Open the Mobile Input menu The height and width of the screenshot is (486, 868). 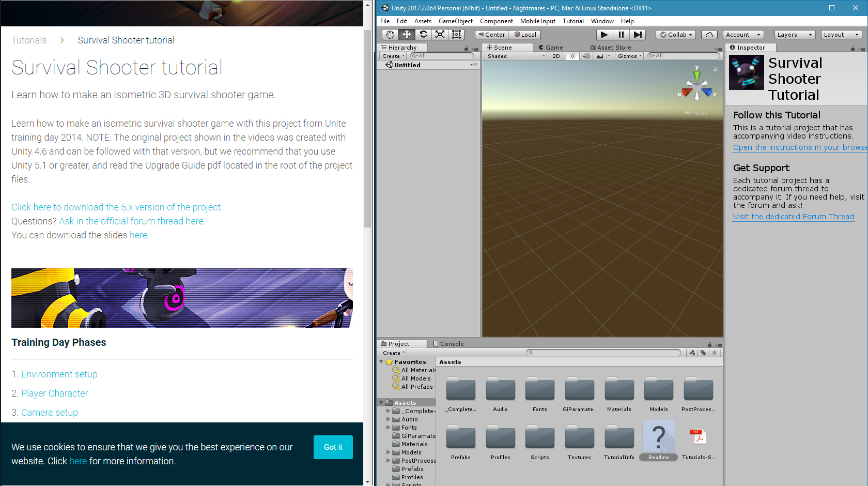(537, 21)
